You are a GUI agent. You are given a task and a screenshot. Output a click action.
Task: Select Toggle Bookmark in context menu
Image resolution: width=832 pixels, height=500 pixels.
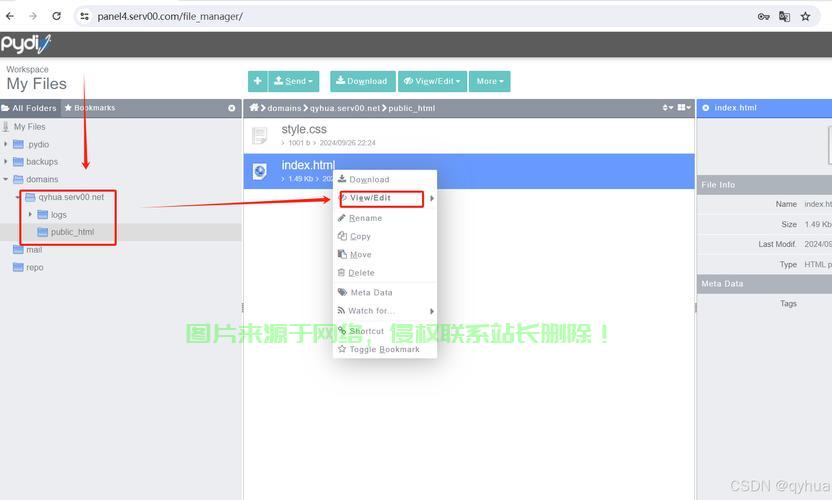pyautogui.click(x=384, y=350)
